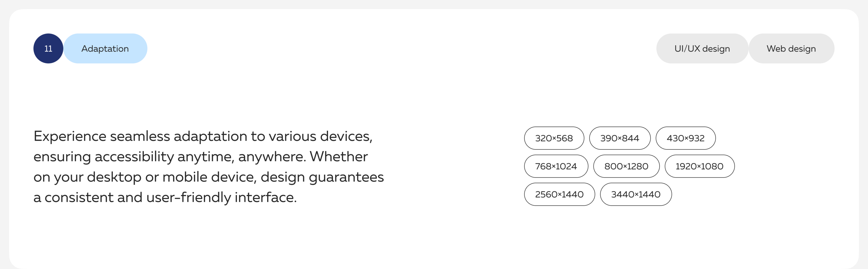Click the words "design guarantees"
Image resolution: width=868 pixels, height=269 pixels.
pos(322,177)
